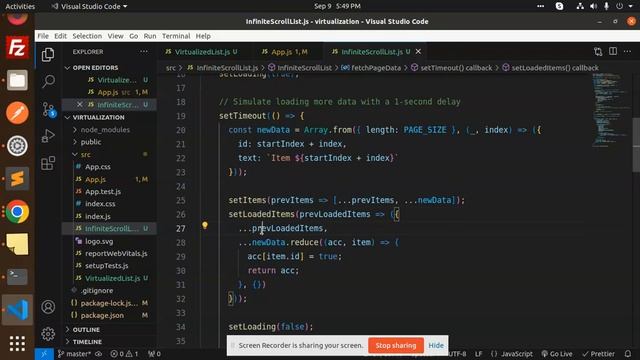The height and width of the screenshot is (360, 640).
Task: Open the Terminal menu
Action: pos(176,36)
